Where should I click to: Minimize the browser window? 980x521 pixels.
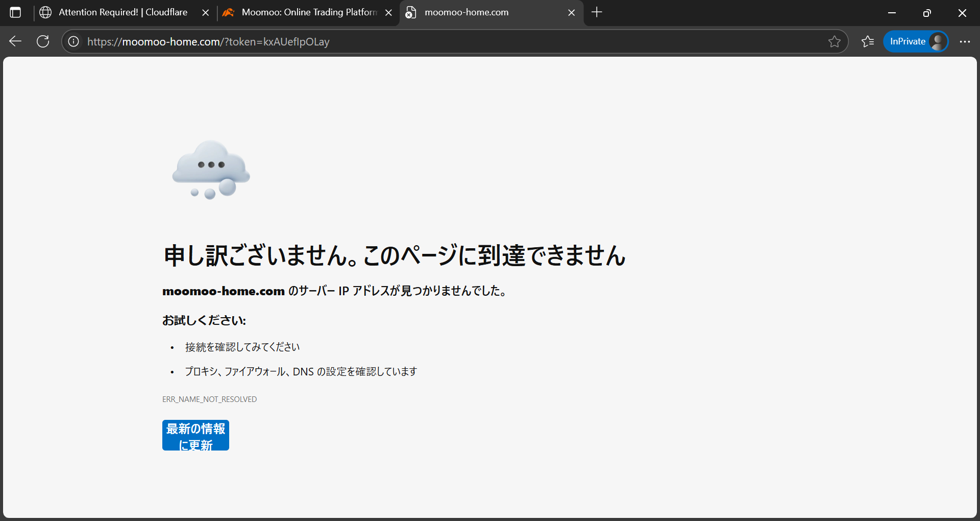[x=892, y=13]
